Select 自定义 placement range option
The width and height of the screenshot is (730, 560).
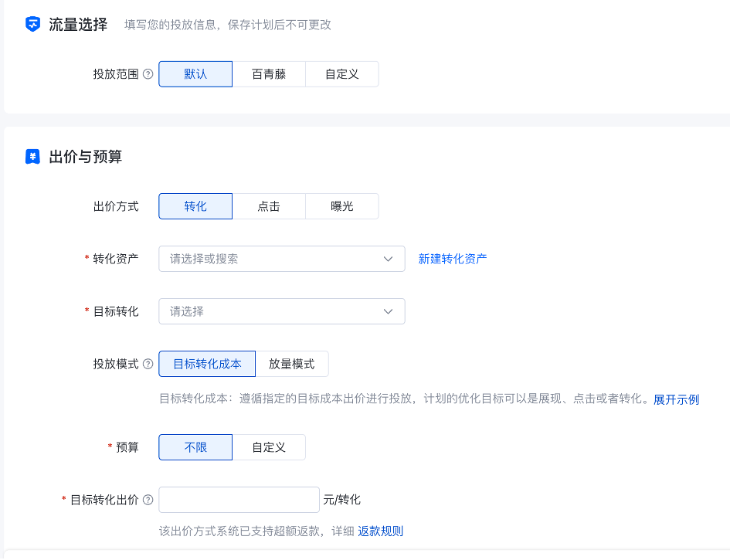pyautogui.click(x=341, y=75)
